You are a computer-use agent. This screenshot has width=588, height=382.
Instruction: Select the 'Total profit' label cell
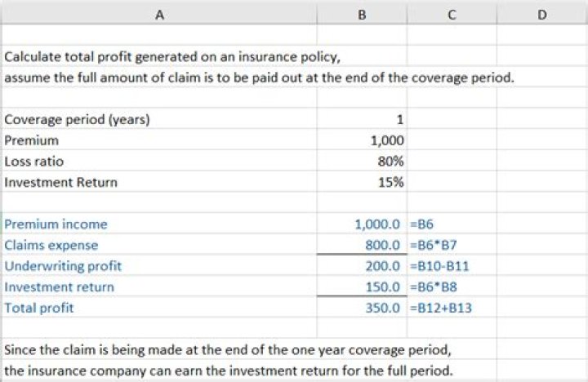point(159,309)
